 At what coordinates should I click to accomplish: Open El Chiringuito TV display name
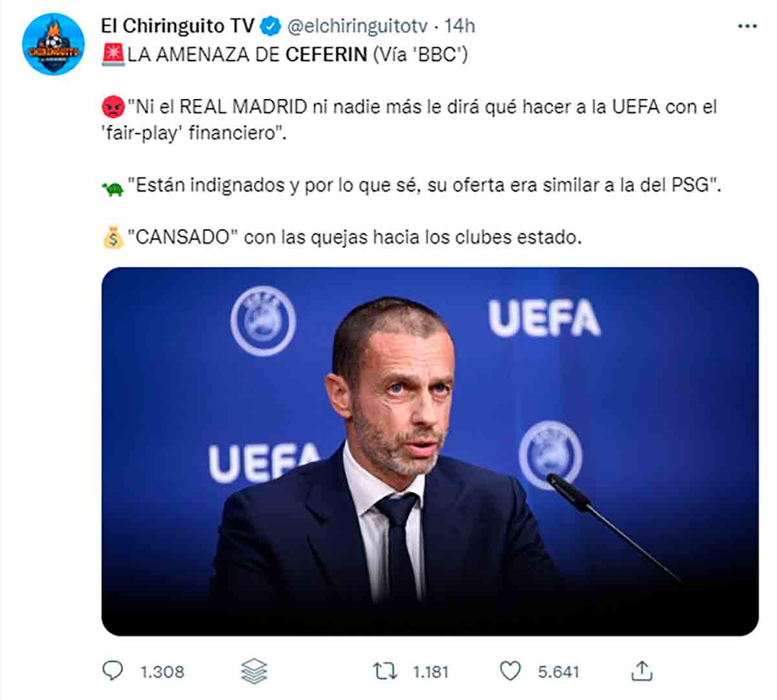(178, 26)
